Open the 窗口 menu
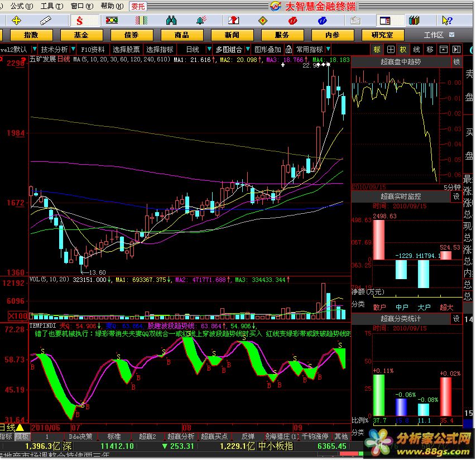The width and height of the screenshot is (476, 460). pyautogui.click(x=82, y=6)
